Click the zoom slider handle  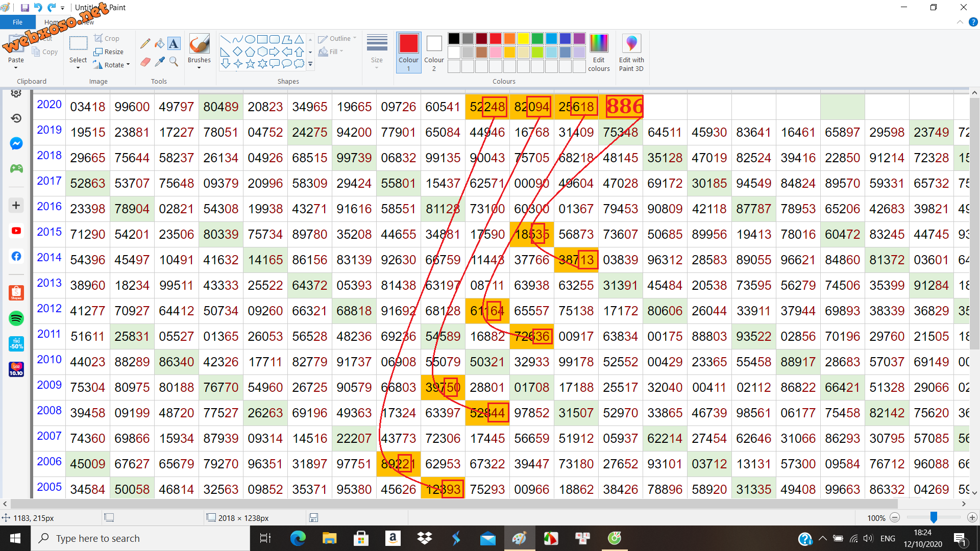[934, 517]
